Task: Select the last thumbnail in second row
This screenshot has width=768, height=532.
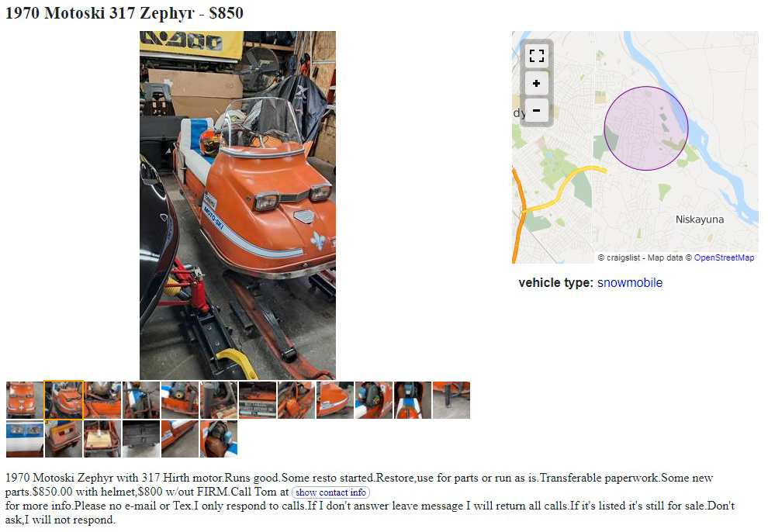Action: pyautogui.click(x=219, y=438)
